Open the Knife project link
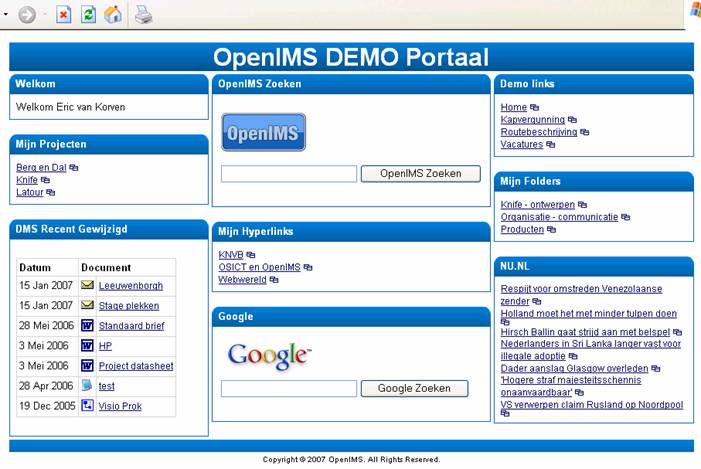This screenshot has height=469, width=701. click(27, 180)
